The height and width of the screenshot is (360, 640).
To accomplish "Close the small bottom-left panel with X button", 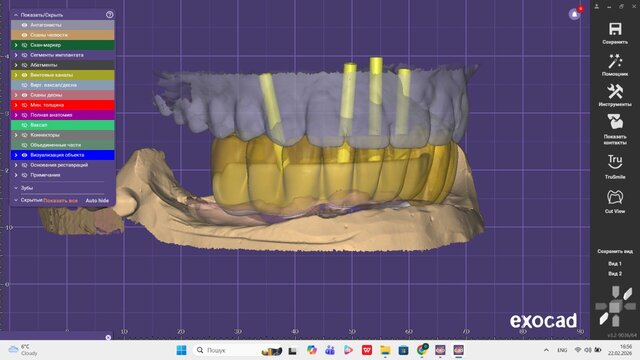I will coord(108,338).
